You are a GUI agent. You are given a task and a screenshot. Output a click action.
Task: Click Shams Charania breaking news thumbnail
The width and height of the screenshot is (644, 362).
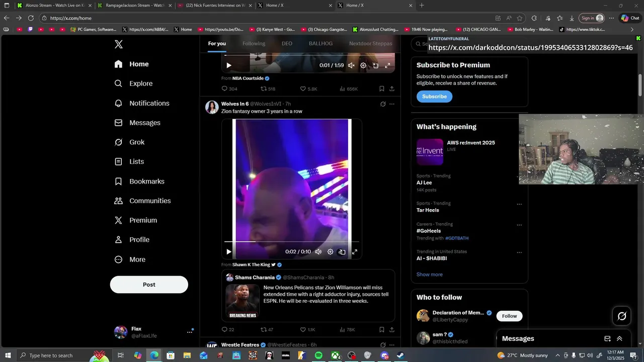[243, 302]
